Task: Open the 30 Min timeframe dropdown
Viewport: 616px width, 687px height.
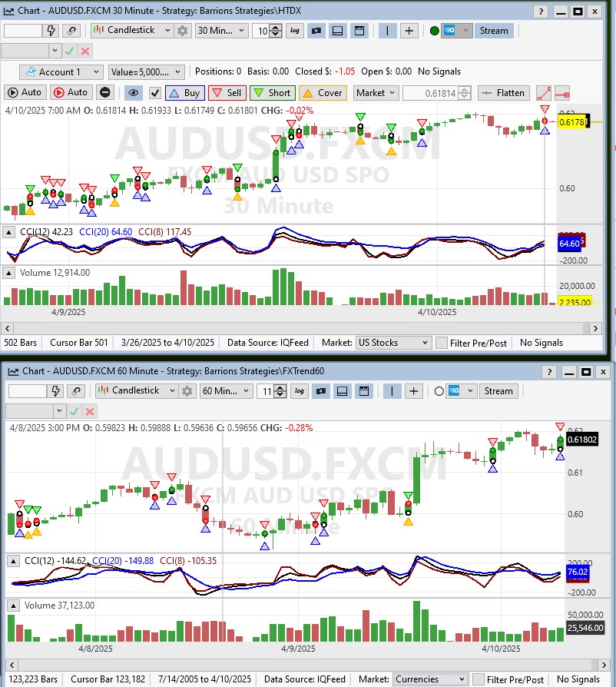Action: click(221, 31)
